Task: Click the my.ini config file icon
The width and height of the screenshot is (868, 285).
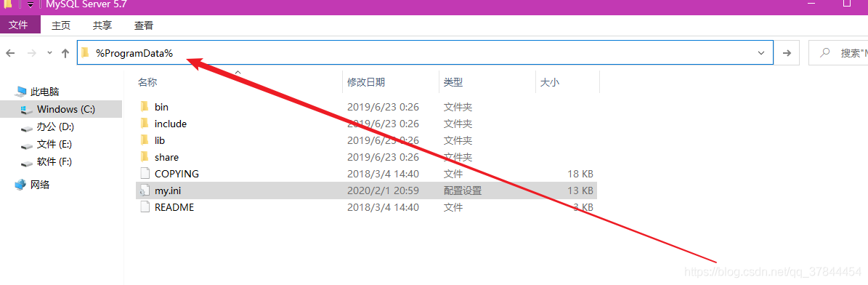Action: coord(145,190)
